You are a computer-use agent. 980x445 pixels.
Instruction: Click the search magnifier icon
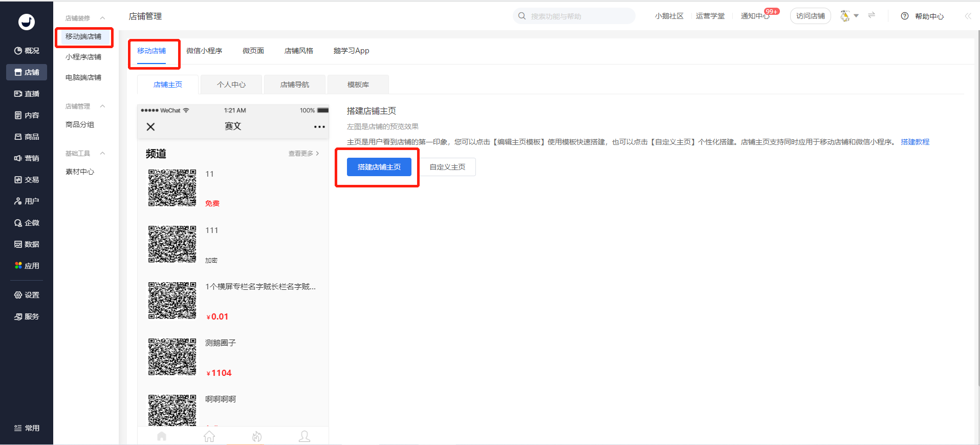[522, 16]
